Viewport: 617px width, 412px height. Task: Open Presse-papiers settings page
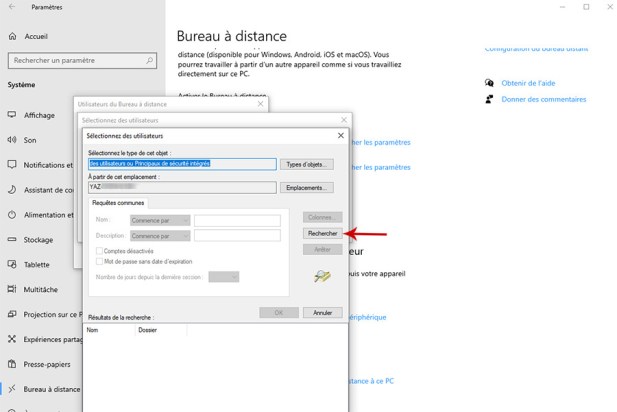point(47,364)
